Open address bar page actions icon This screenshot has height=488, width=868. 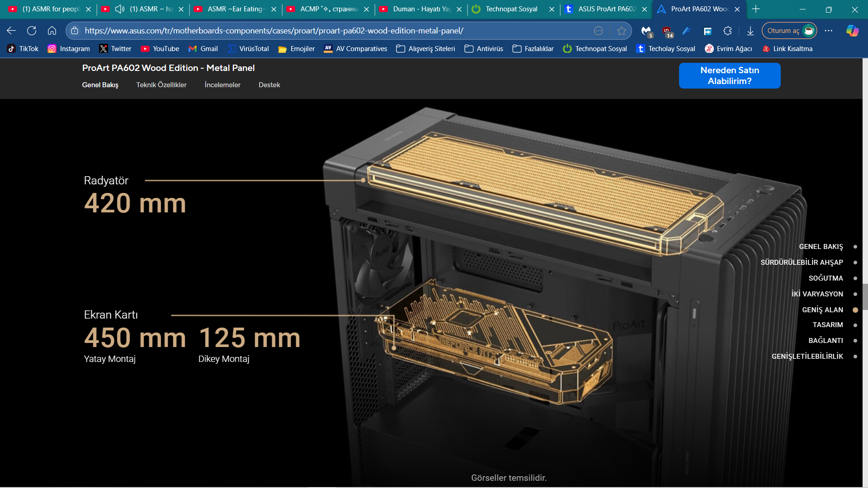(x=599, y=31)
